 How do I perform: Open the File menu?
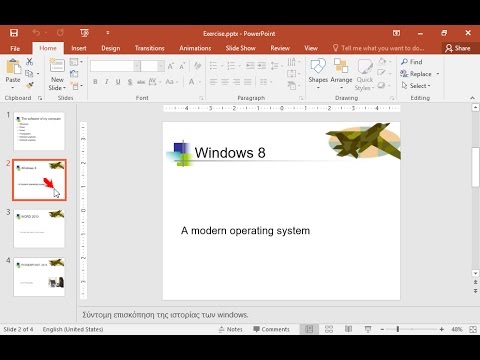15,48
